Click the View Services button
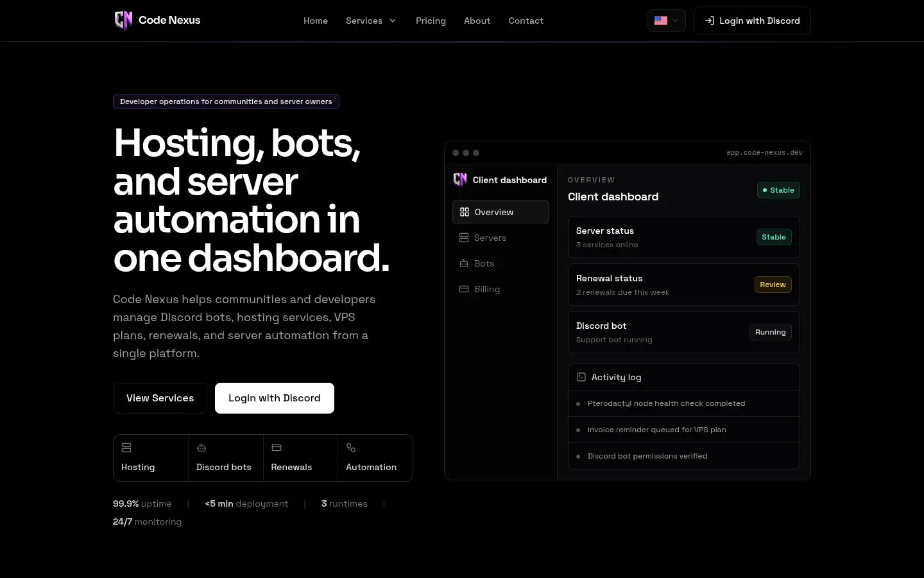The width and height of the screenshot is (924, 578). click(x=160, y=398)
